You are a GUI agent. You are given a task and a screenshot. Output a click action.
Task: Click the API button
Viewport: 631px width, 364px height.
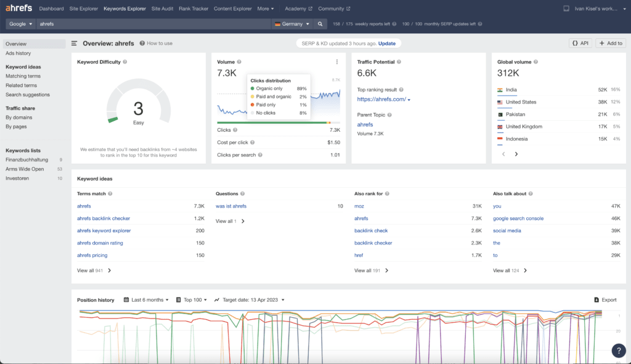click(x=580, y=43)
